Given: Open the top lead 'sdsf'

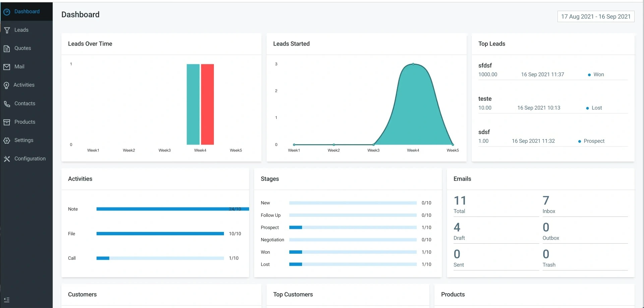Looking at the screenshot, I should (x=484, y=132).
